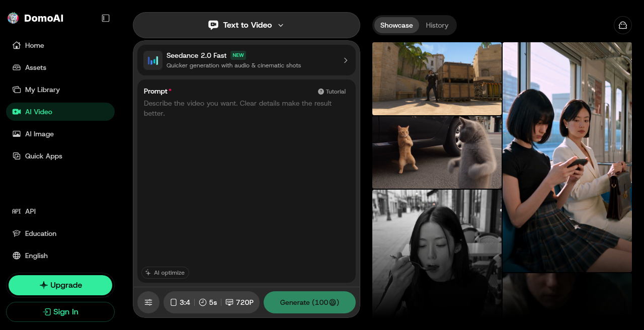This screenshot has height=330, width=644.
Task: Open Assets in the sidebar
Action: click(x=60, y=67)
